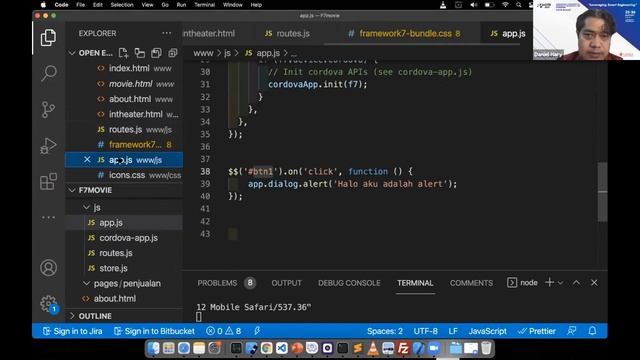Select language mode JavaScript
Screen dimensions: 640x360
pos(487,331)
